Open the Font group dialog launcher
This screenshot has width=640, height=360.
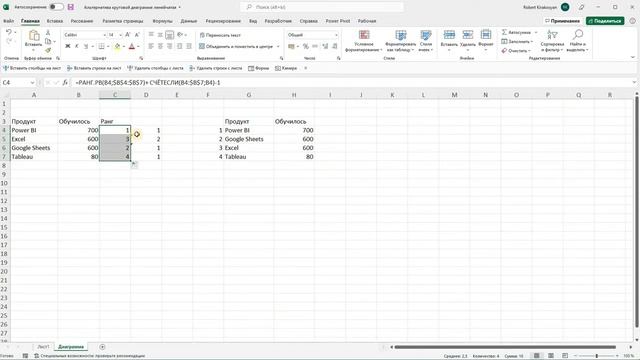click(141, 58)
